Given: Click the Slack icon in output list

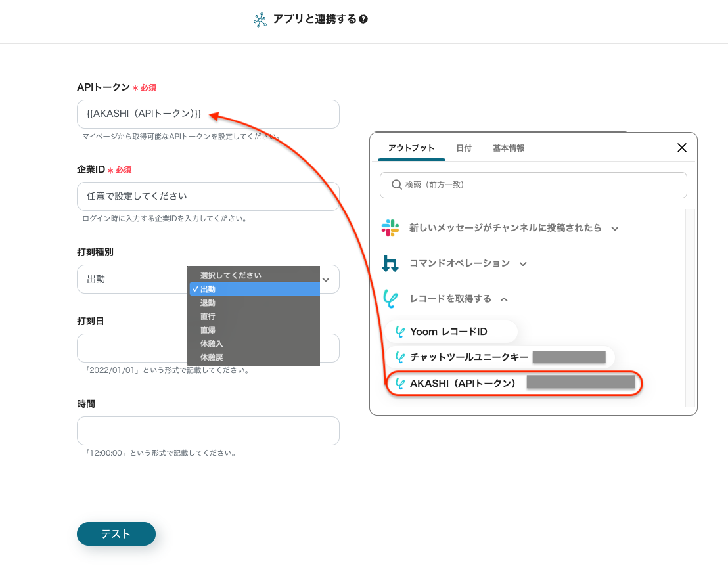Looking at the screenshot, I should pyautogui.click(x=390, y=228).
